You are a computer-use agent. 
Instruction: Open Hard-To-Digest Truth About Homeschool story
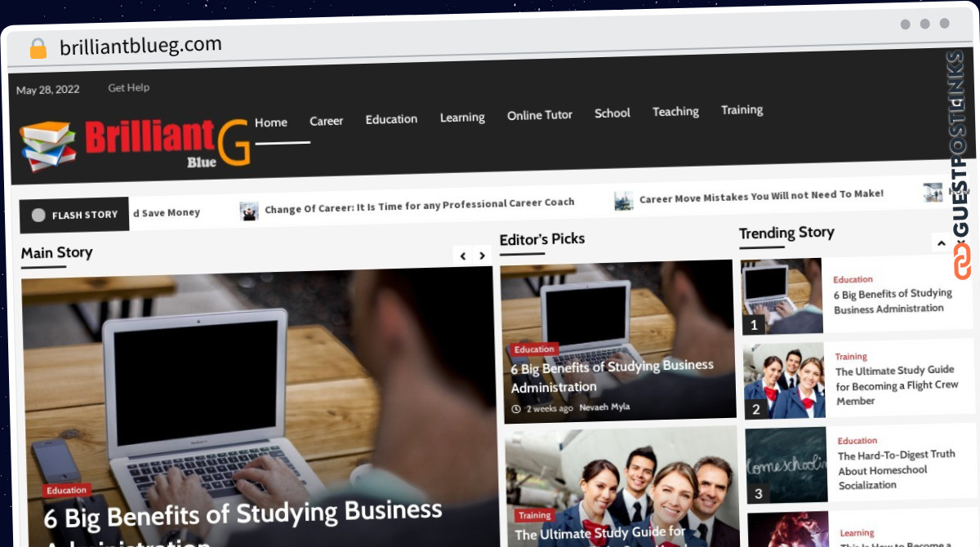pyautogui.click(x=897, y=469)
